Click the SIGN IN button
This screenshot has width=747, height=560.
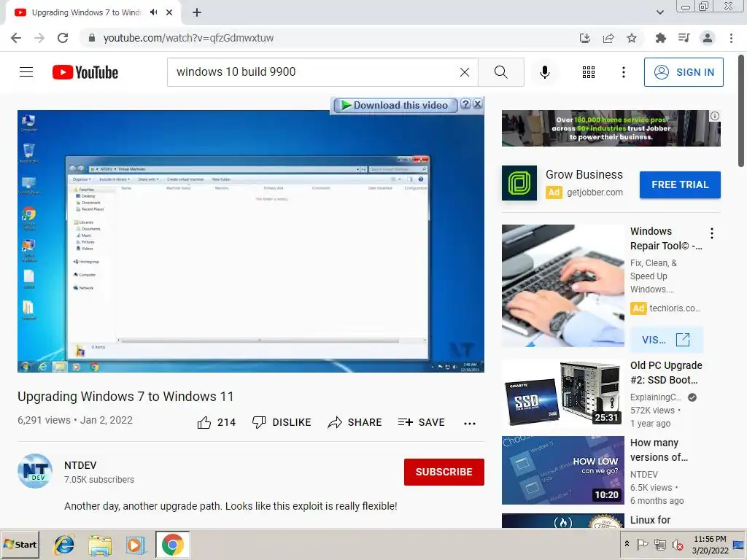[x=684, y=72]
